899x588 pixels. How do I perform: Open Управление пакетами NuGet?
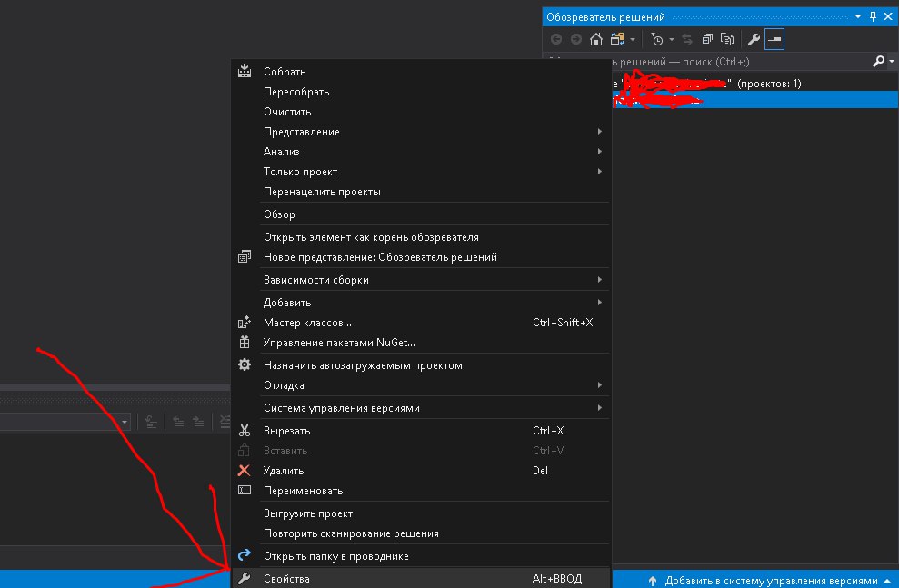click(x=339, y=343)
